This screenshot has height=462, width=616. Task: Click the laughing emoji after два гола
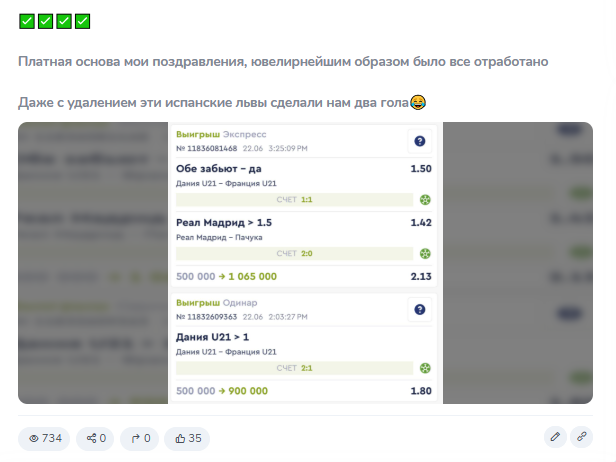pyautogui.click(x=418, y=103)
